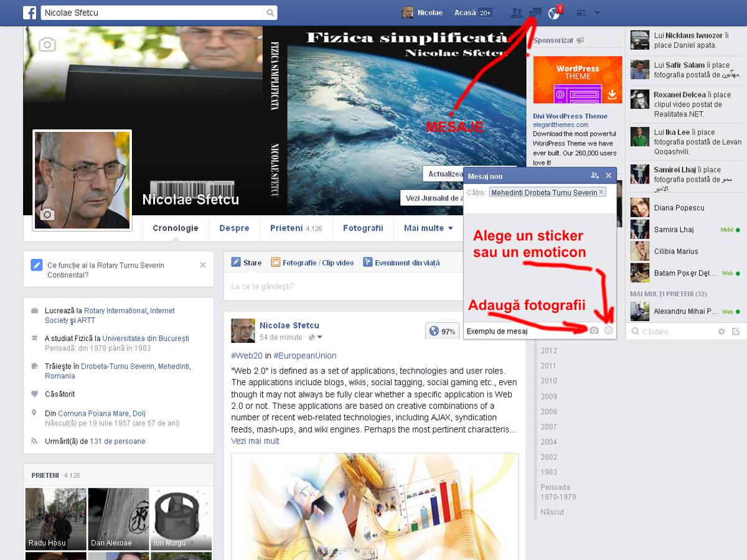Click Vezi mai mult link on post
The image size is (747, 560).
click(255, 441)
